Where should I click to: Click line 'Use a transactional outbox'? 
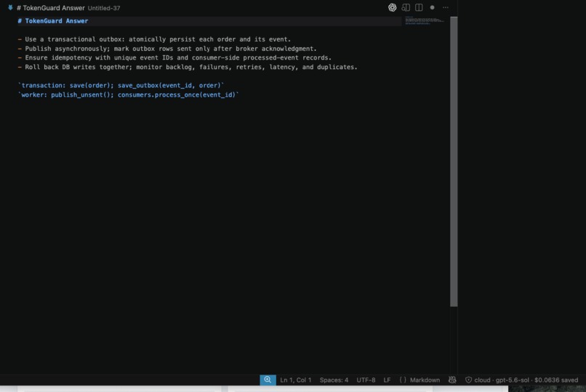[x=154, y=39]
